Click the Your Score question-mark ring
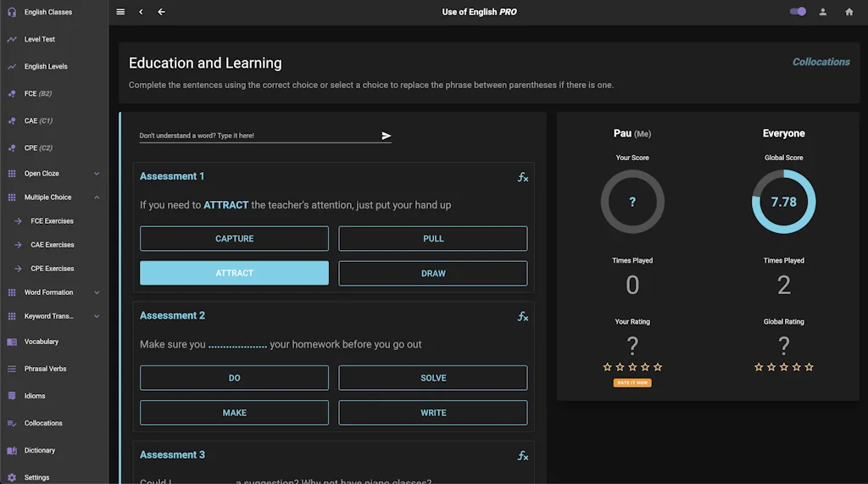Screen dimensions: 868x484 [632, 202]
